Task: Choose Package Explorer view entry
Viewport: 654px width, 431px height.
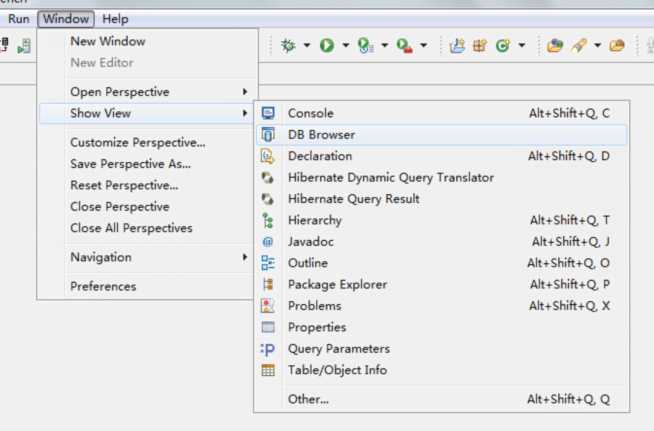Action: 441,284
